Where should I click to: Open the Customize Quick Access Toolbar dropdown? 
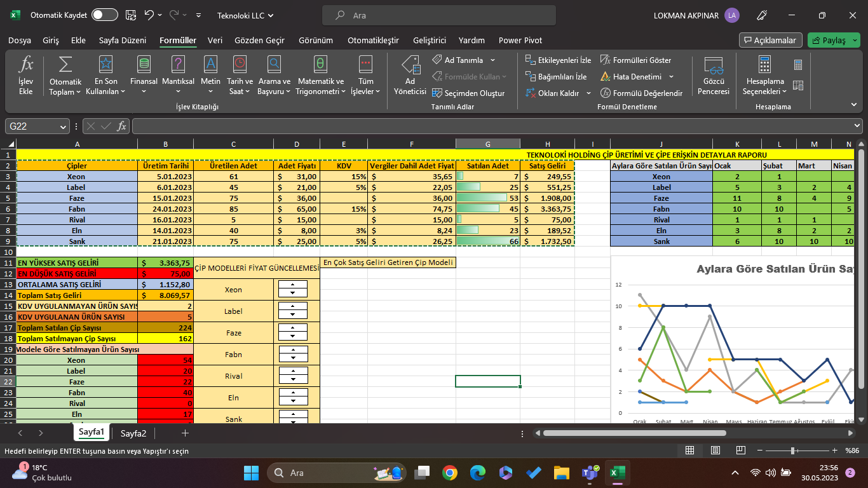click(x=199, y=15)
